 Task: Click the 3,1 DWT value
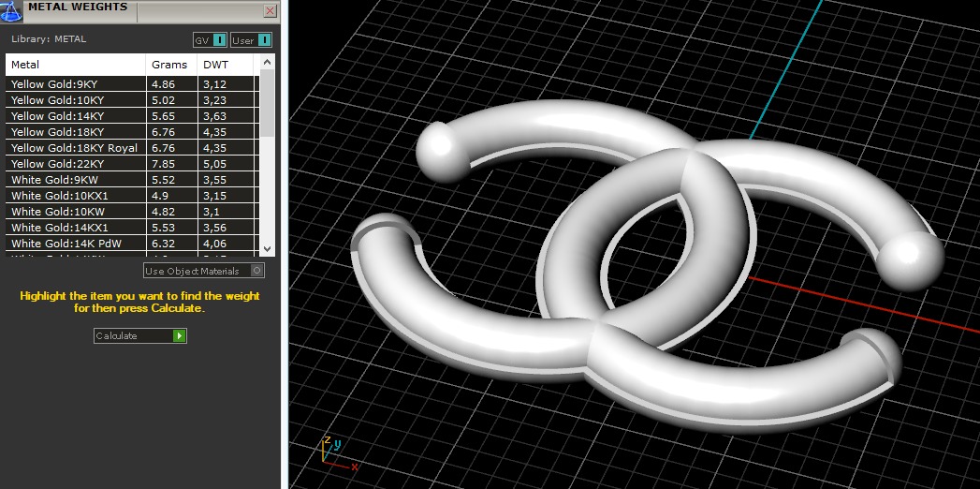212,212
